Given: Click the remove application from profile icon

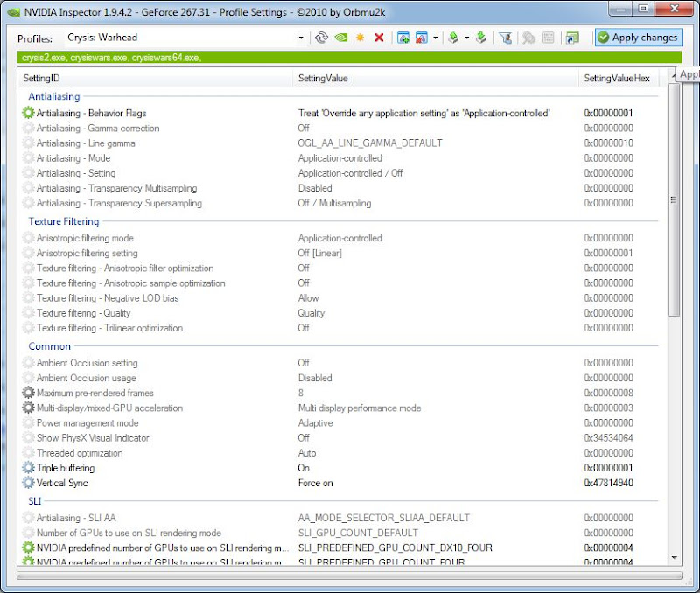Looking at the screenshot, I should [422, 38].
